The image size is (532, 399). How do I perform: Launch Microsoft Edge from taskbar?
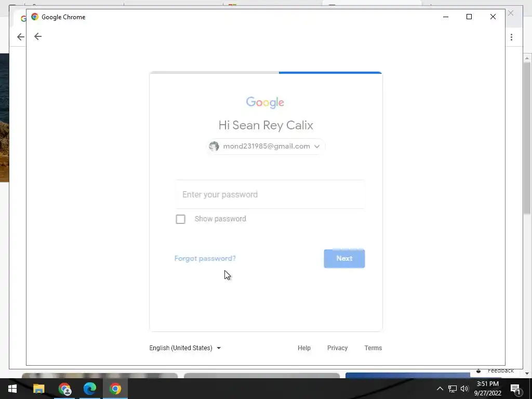(90, 389)
